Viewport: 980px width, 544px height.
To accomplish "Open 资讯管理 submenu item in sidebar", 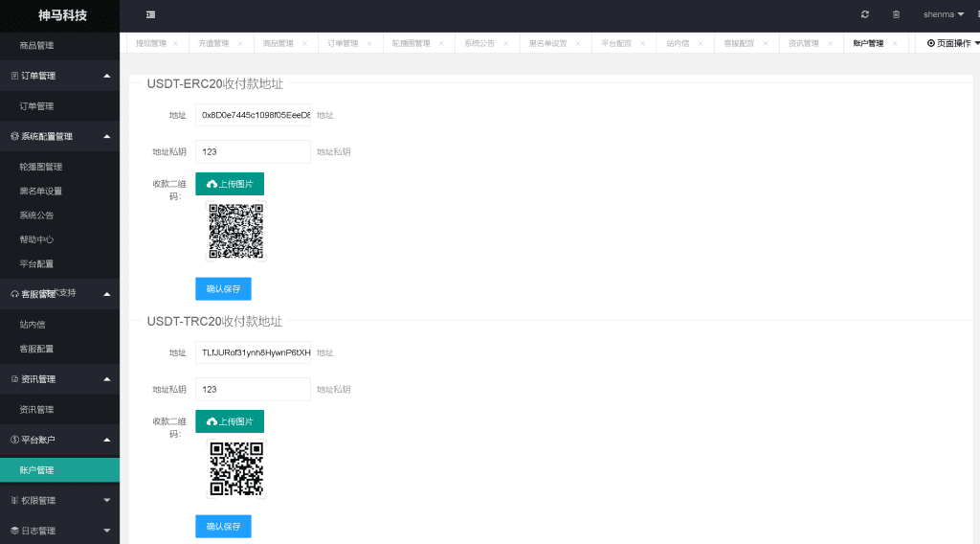I will pyautogui.click(x=59, y=410).
